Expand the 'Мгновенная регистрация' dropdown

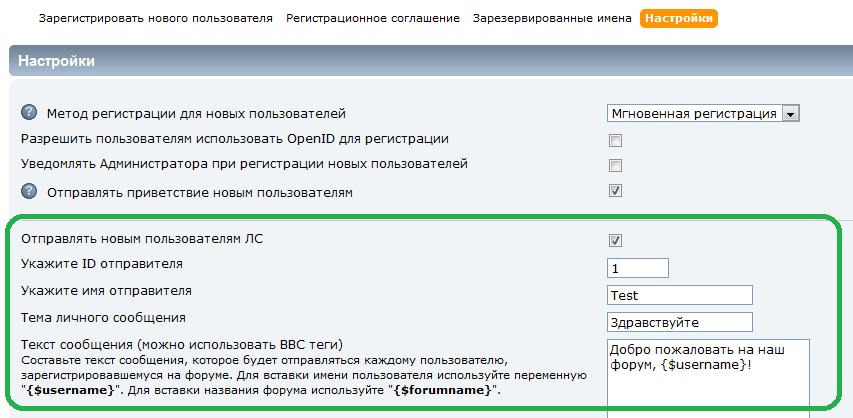(790, 114)
